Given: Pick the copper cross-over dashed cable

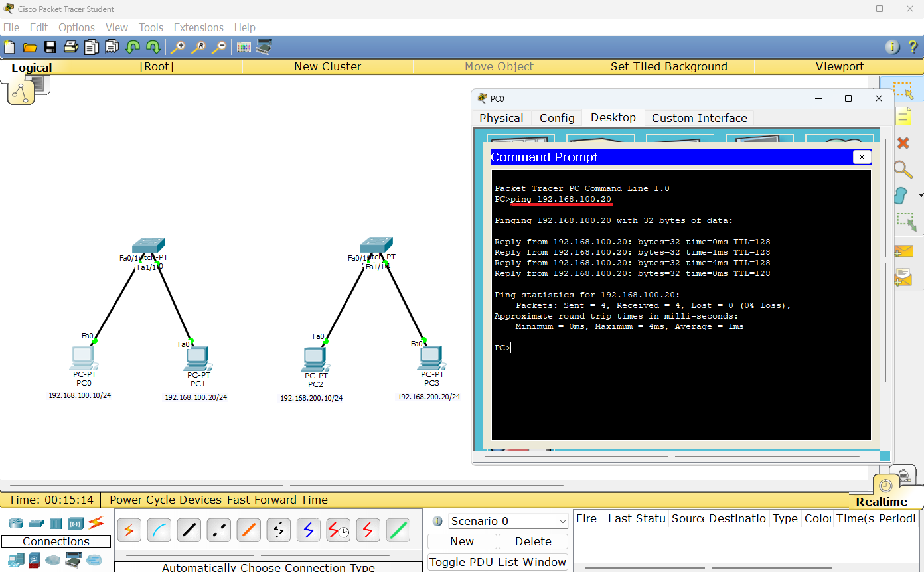Looking at the screenshot, I should 218,530.
